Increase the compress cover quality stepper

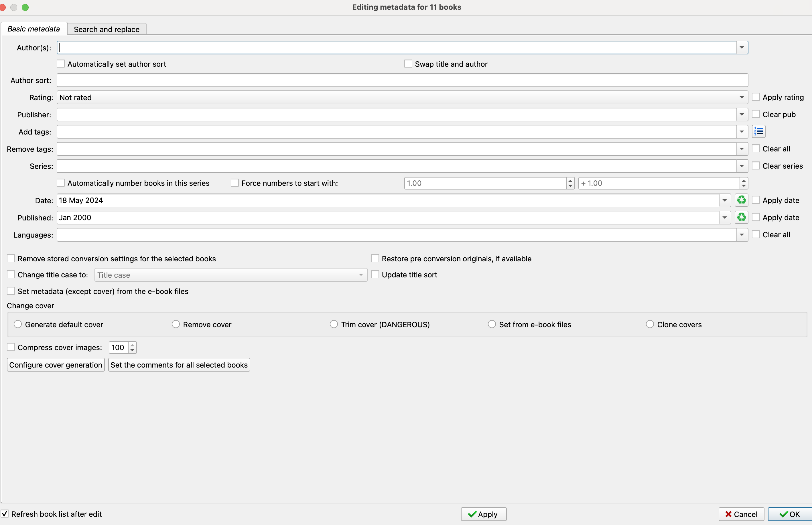132,345
